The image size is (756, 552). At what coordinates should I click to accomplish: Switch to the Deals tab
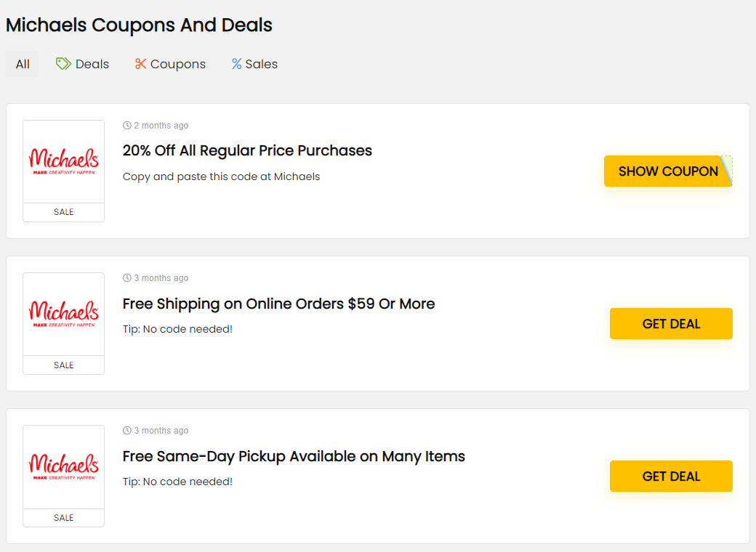92,64
